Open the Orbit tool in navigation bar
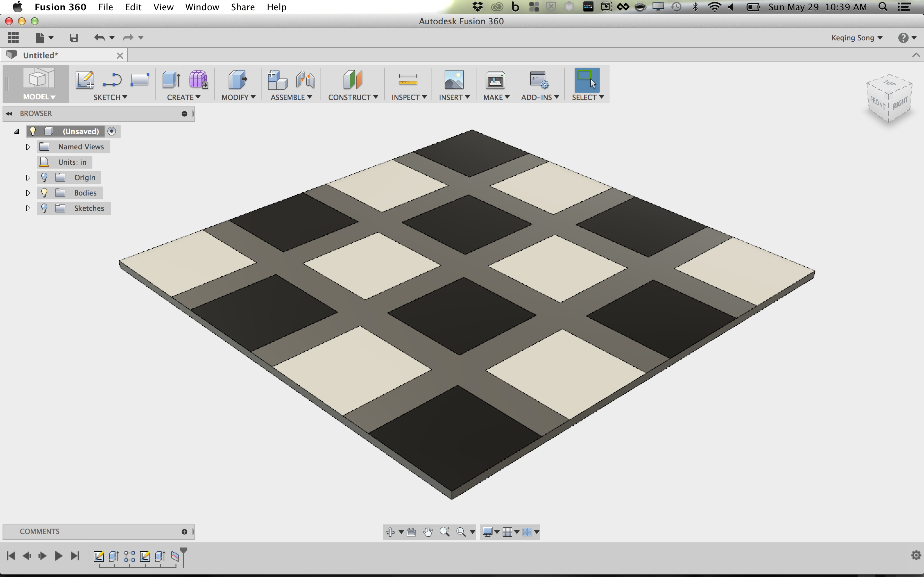This screenshot has height=577, width=924. tap(390, 531)
